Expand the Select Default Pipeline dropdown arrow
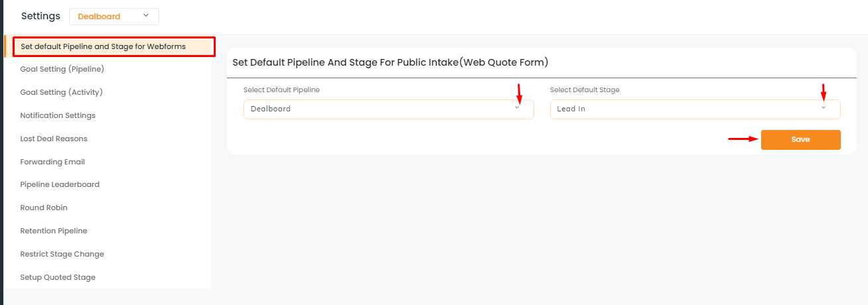 [x=518, y=108]
